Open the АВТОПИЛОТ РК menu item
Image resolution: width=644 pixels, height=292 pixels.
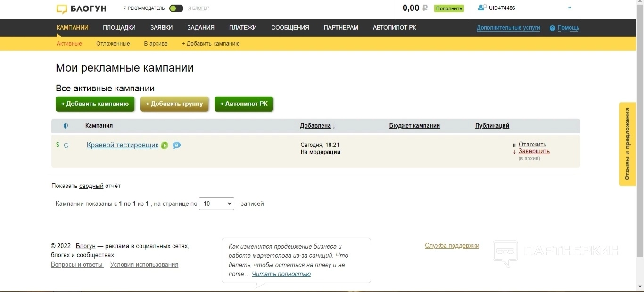click(395, 28)
